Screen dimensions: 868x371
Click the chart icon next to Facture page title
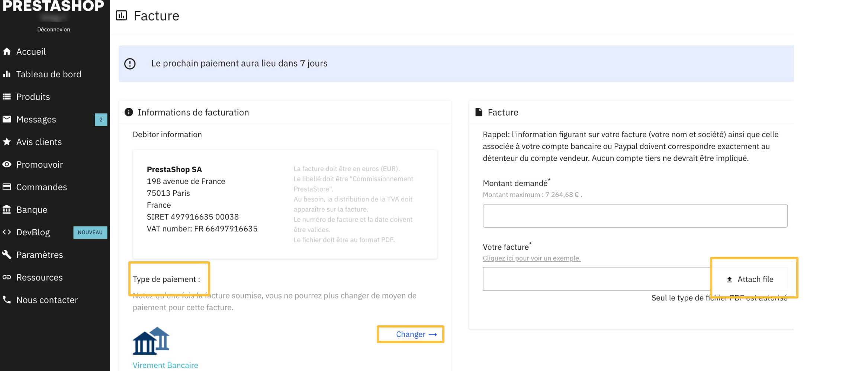[122, 15]
